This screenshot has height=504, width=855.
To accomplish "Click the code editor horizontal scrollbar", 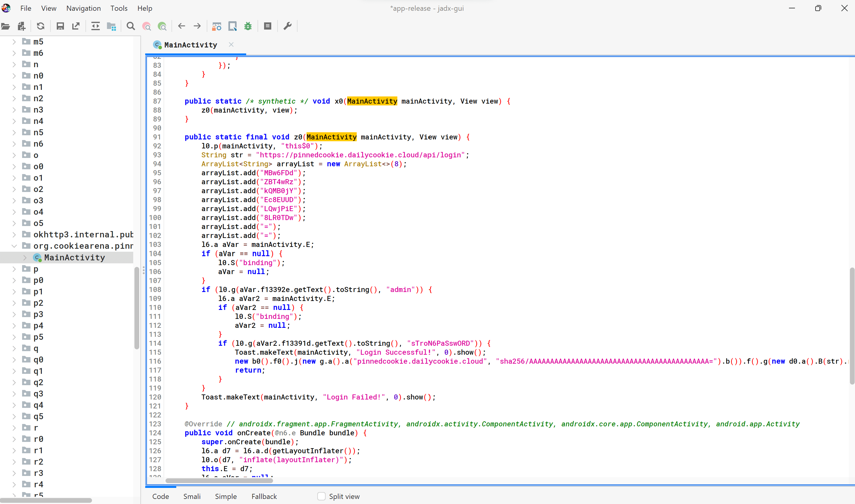I will tap(219, 481).
